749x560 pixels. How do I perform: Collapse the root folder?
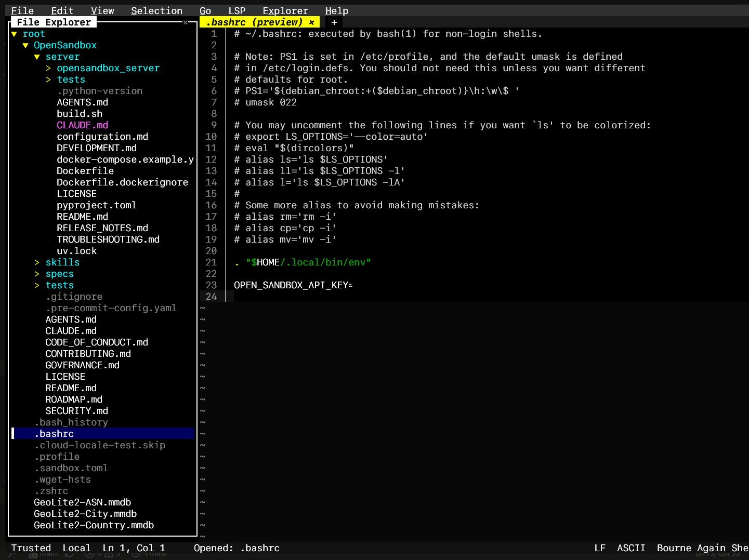(14, 34)
